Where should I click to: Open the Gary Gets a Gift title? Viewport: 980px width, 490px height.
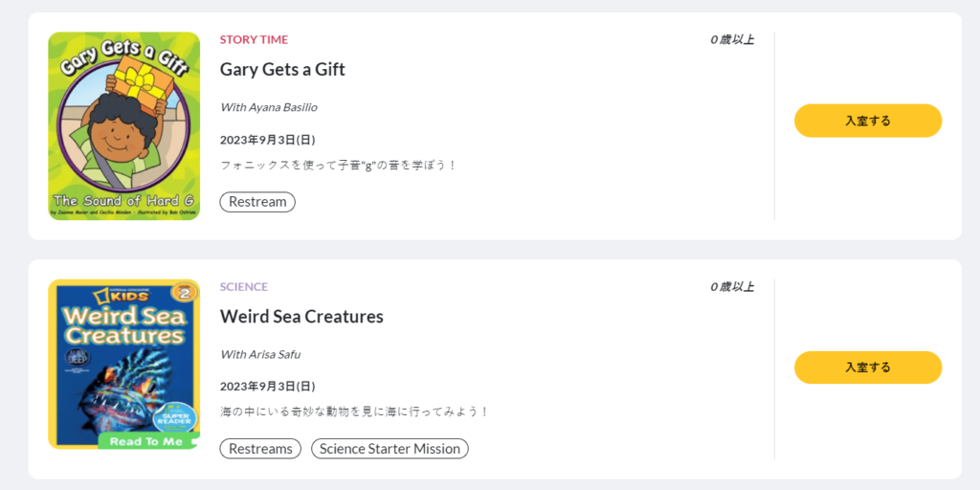(x=282, y=69)
